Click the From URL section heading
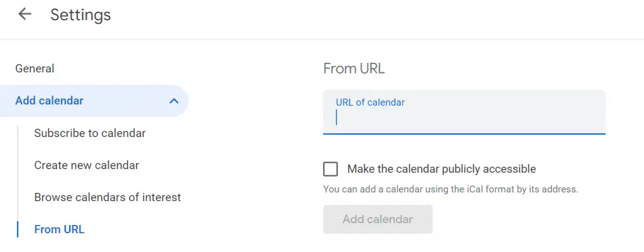Screen dimensions: 644x252 (353, 68)
